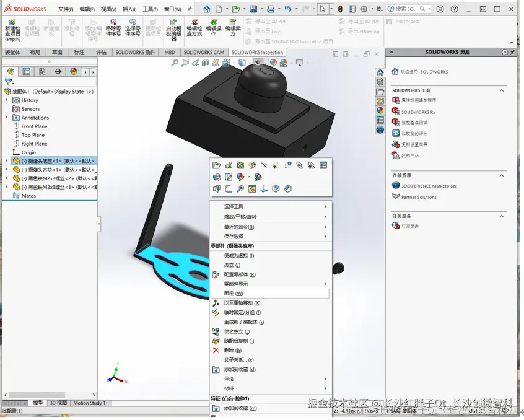Switch to the Motion Study 1 bottom tab

89,403
